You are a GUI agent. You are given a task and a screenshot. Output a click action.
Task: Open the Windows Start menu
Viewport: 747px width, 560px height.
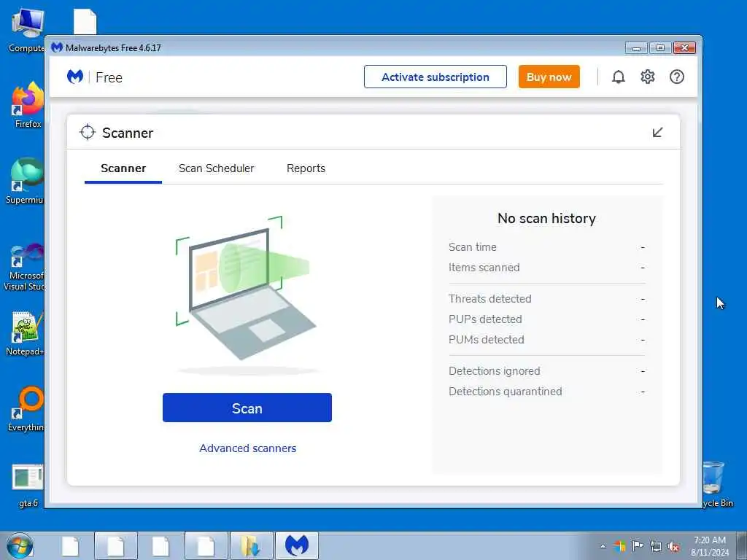[x=20, y=545]
